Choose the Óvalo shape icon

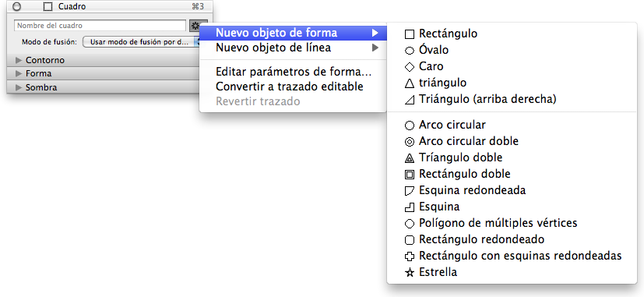(410, 51)
